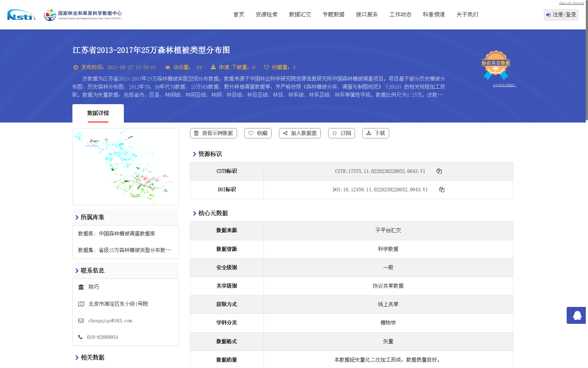Open 科普频道 menu
Image resolution: width=588 pixels, height=368 pixels.
pyautogui.click(x=434, y=15)
